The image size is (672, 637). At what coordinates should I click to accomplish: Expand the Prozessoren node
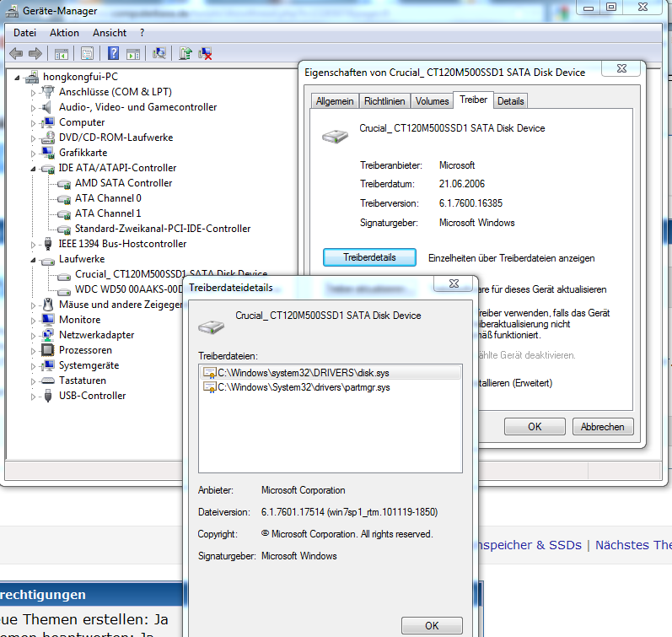pos(33,351)
